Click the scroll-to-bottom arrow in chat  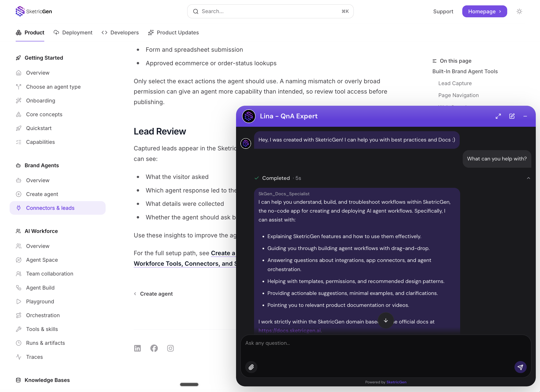386,320
